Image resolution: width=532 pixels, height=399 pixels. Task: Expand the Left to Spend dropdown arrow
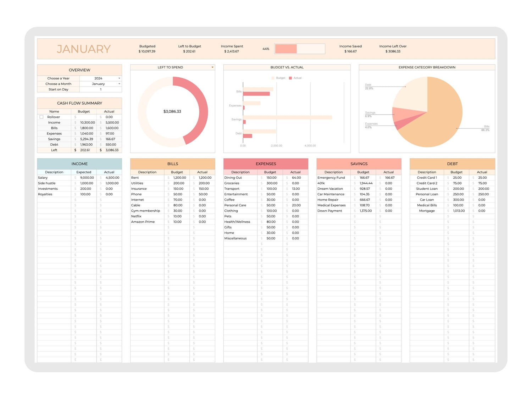212,67
